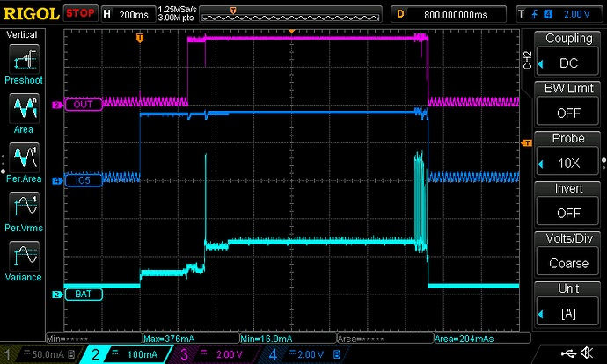Click the orange trigger level marker
Screen dimensions: 607x364
coord(526,143)
